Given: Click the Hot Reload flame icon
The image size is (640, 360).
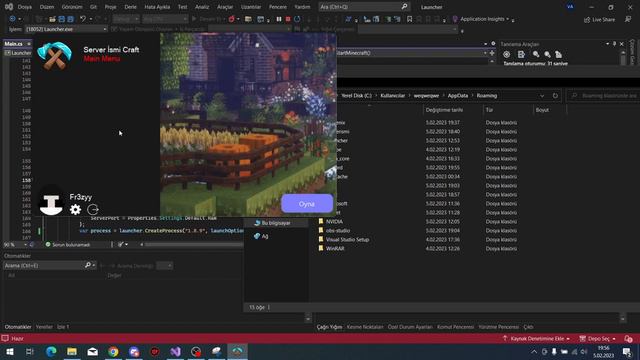Looking at the screenshot, I should point(231,19).
